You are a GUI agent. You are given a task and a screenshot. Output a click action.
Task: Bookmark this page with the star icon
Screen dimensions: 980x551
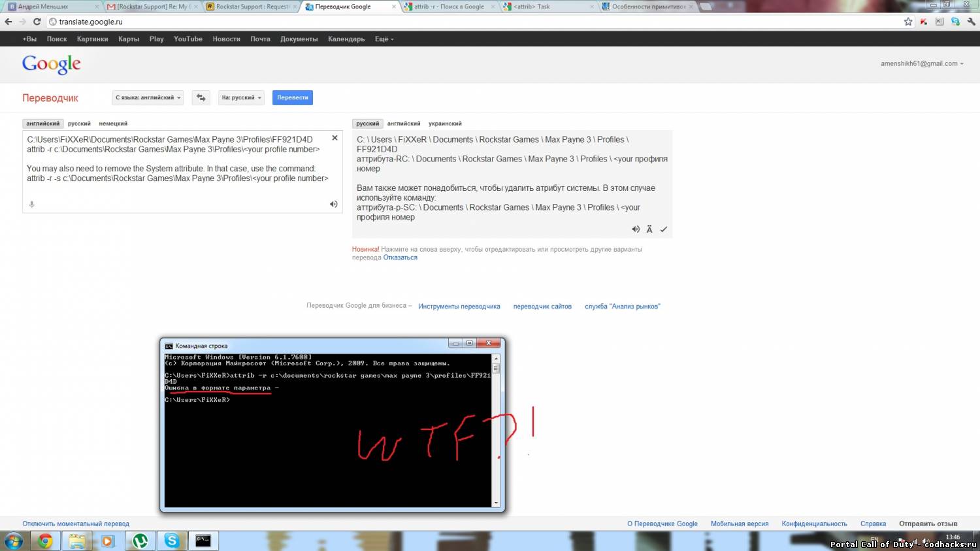[x=908, y=22]
